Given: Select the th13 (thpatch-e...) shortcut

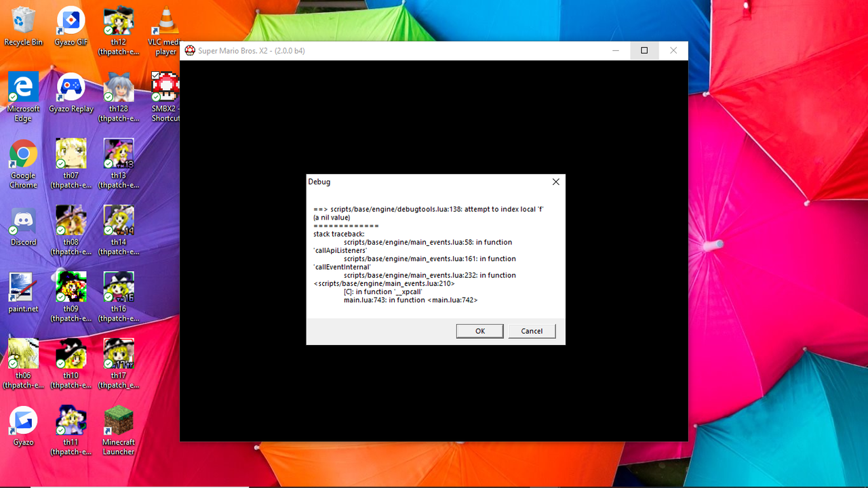Looking at the screenshot, I should pyautogui.click(x=119, y=165).
